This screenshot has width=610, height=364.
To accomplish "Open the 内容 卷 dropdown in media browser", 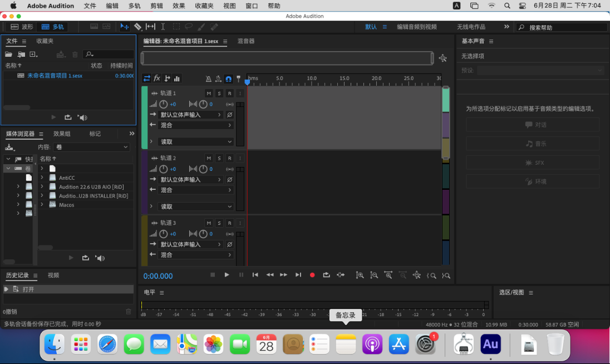I will 92,147.
